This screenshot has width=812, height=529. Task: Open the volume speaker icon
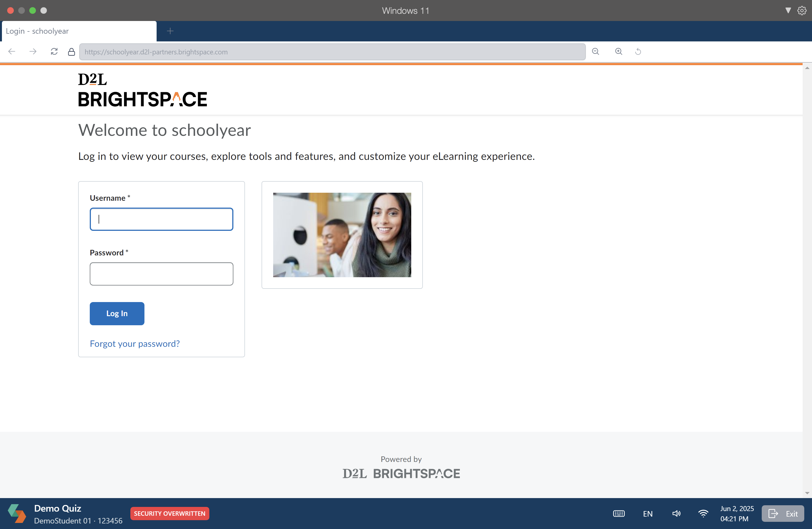[x=676, y=513]
